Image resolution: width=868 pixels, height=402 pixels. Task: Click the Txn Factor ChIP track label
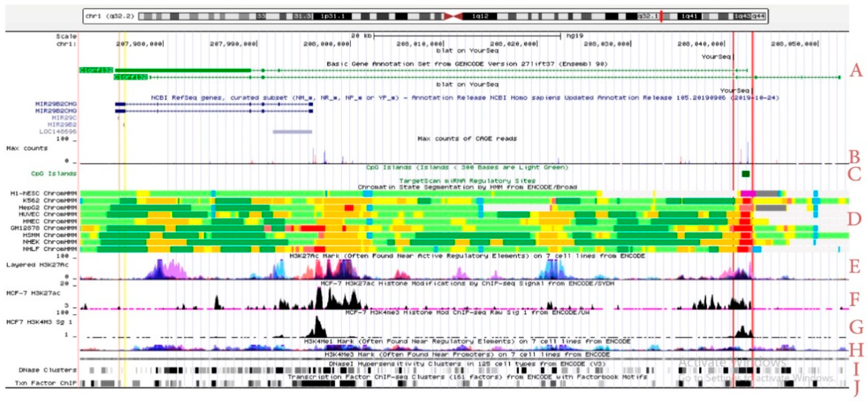pos(46,383)
